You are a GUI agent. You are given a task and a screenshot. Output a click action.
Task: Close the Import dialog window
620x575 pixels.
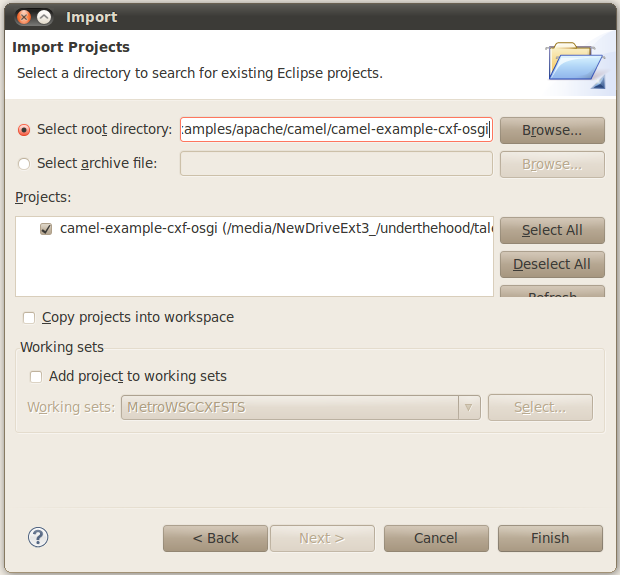pos(24,17)
